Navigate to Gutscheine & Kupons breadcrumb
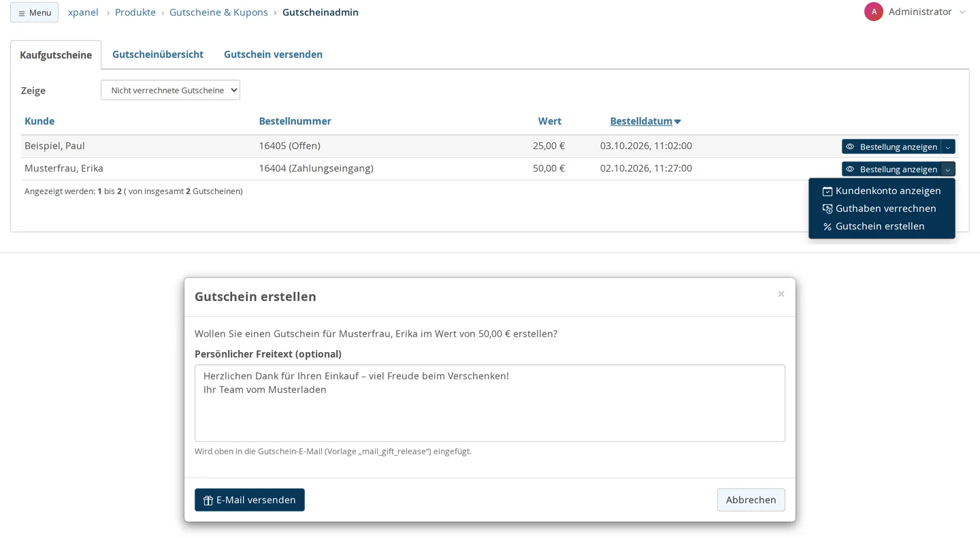980x538 pixels. pyautogui.click(x=218, y=12)
